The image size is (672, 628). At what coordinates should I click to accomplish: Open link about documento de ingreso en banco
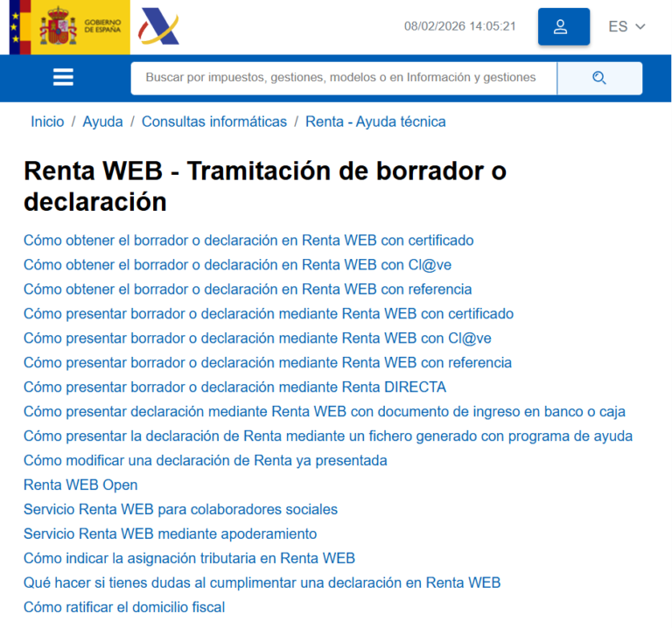[325, 411]
